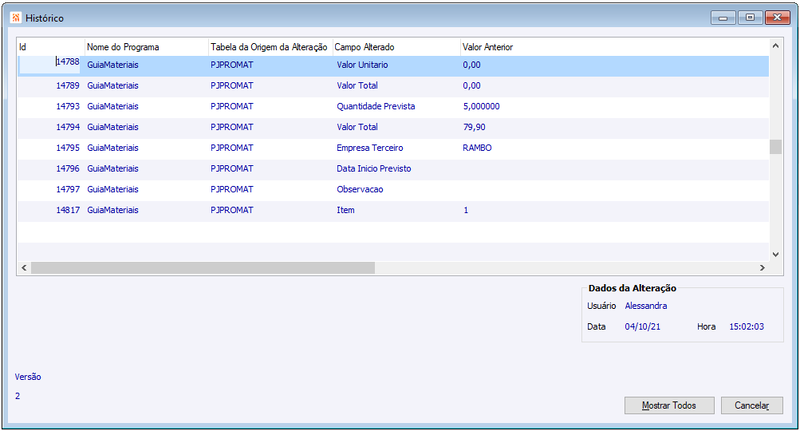Select row with Id 14817
This screenshot has width=800, height=431.
pyautogui.click(x=393, y=210)
